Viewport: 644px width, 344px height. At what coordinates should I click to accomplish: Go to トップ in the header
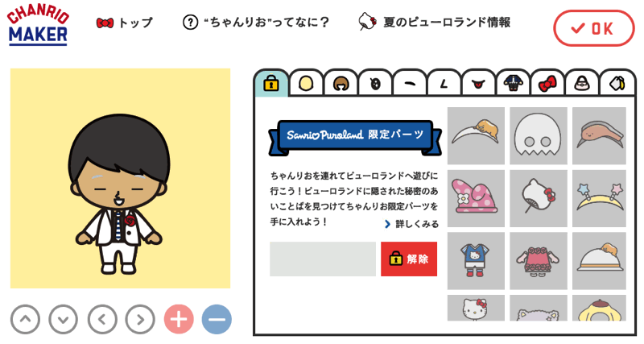tap(125, 23)
